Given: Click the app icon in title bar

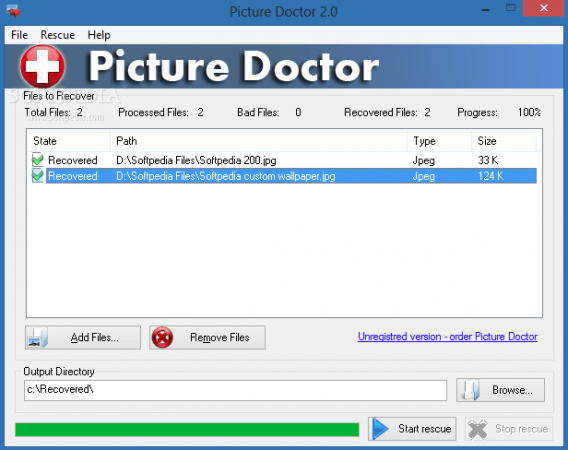Looking at the screenshot, I should tap(13, 11).
